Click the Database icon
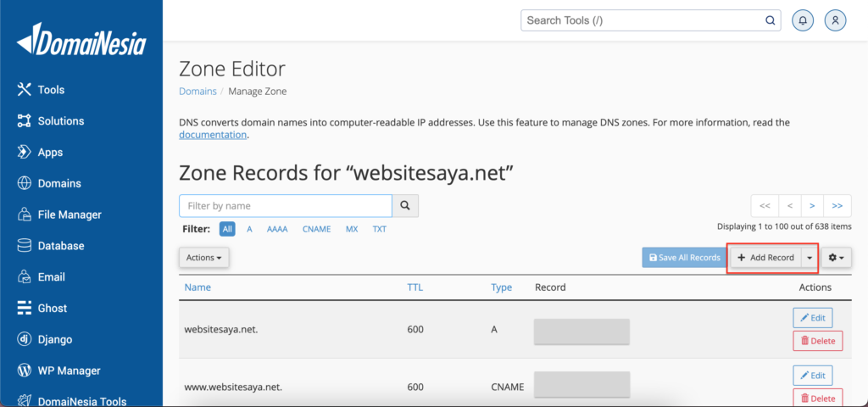Viewport: 868px width, 407px height. (24, 246)
